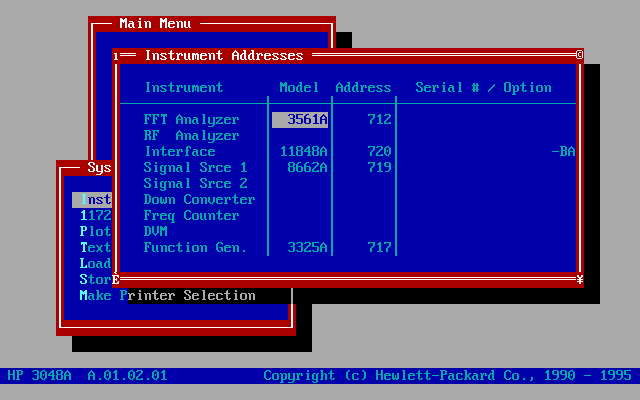This screenshot has width=640, height=400.
Task: Click the Function Gen. address 717
Action: click(380, 247)
